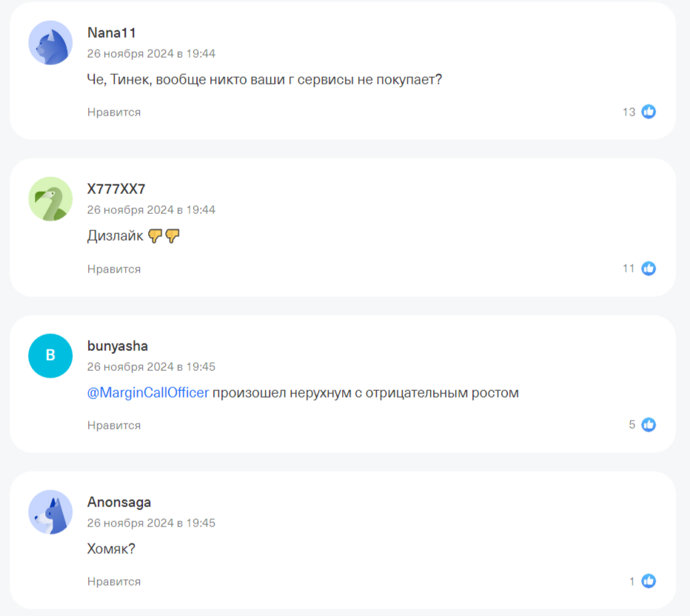The height and width of the screenshot is (616, 690).
Task: Open bunyasha's round B avatar
Action: [x=50, y=355]
